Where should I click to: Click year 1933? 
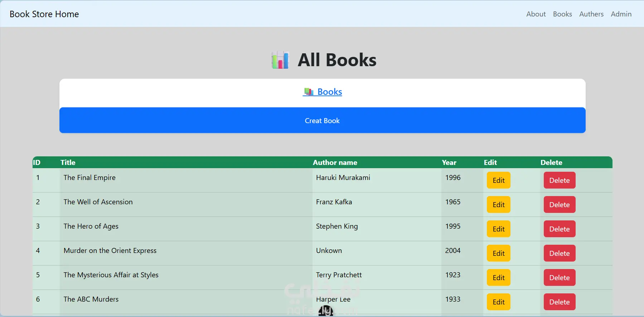pyautogui.click(x=453, y=299)
